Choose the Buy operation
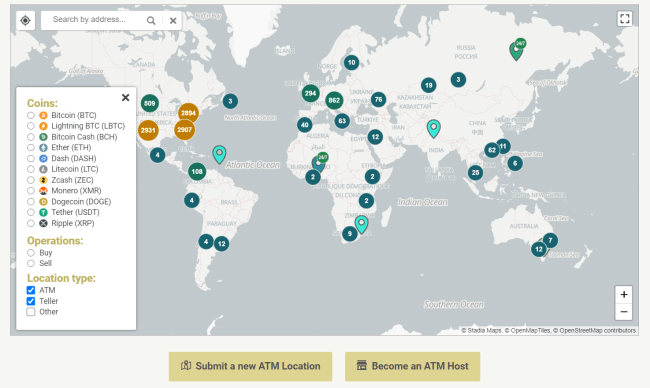650x388 pixels. (x=31, y=252)
